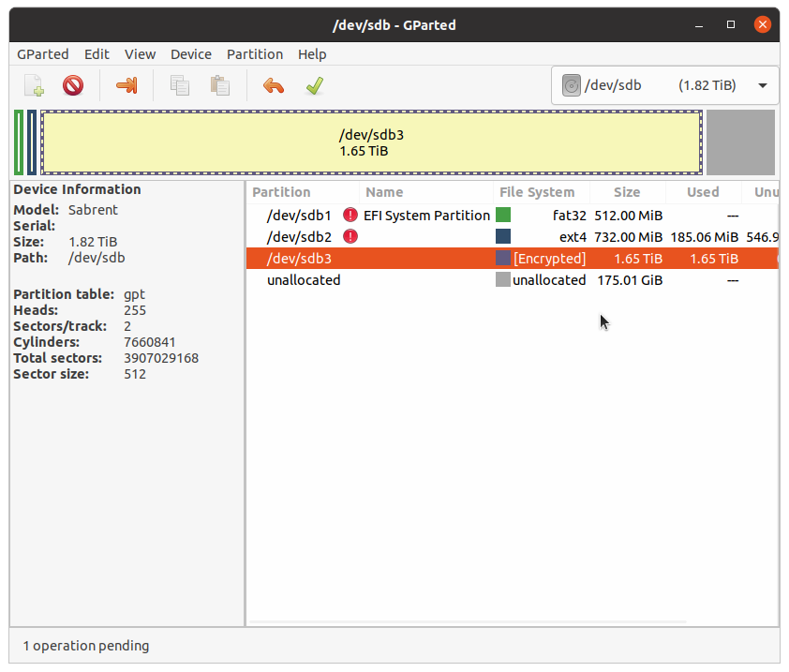
Task: Click the gray unallocated color swatch
Action: pos(503,279)
